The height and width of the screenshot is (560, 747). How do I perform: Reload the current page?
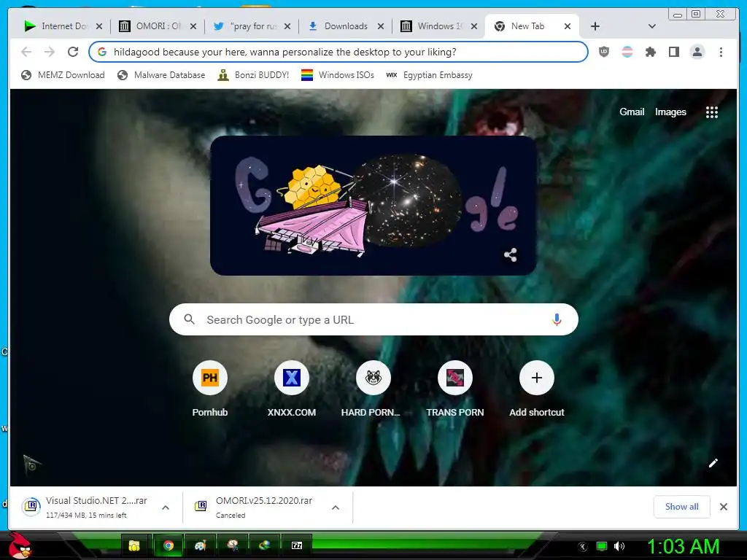[x=73, y=52]
